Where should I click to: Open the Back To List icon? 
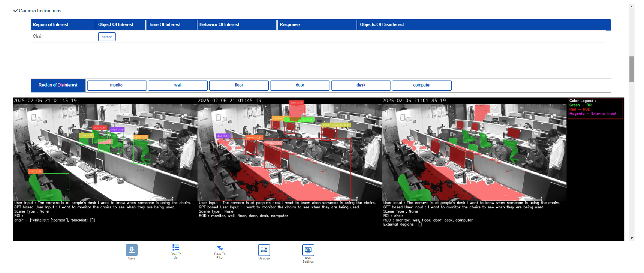pos(176,247)
